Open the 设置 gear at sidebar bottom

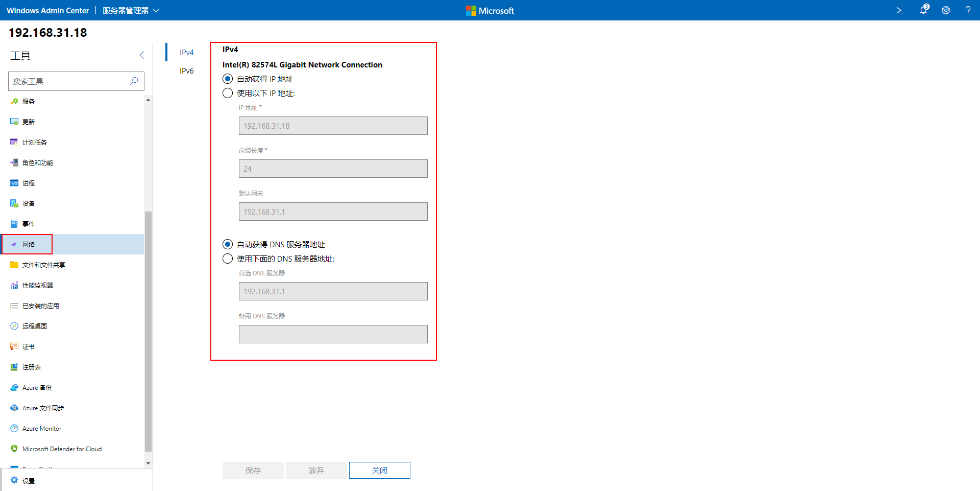click(x=14, y=480)
